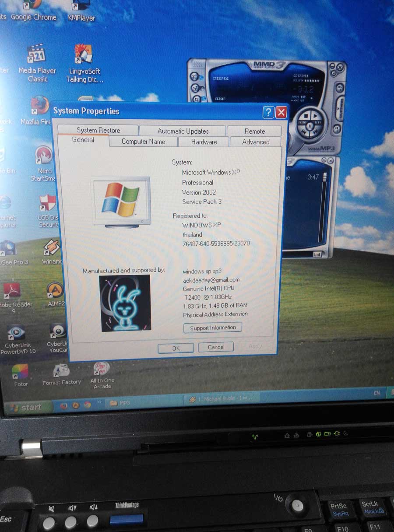Screen dimensions: 394x532
Task: Click Cancel in System Properties
Action: pyautogui.click(x=216, y=347)
